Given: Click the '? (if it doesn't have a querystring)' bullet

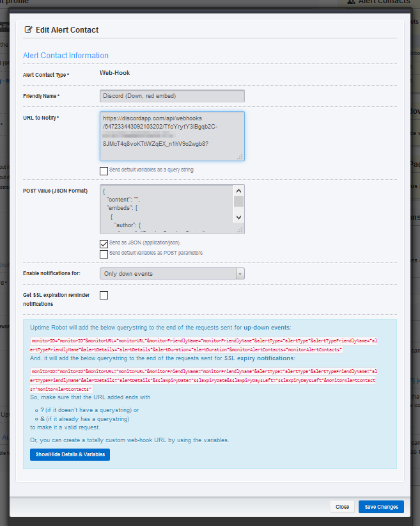Looking at the screenshot, I should 89,410.
